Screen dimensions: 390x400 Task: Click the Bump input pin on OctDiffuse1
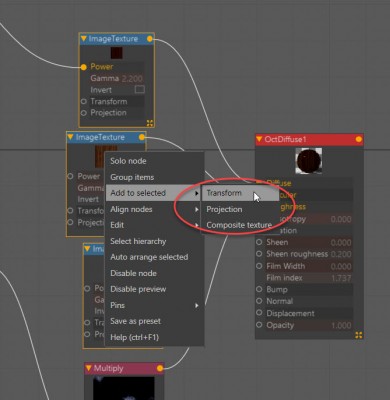pos(259,289)
